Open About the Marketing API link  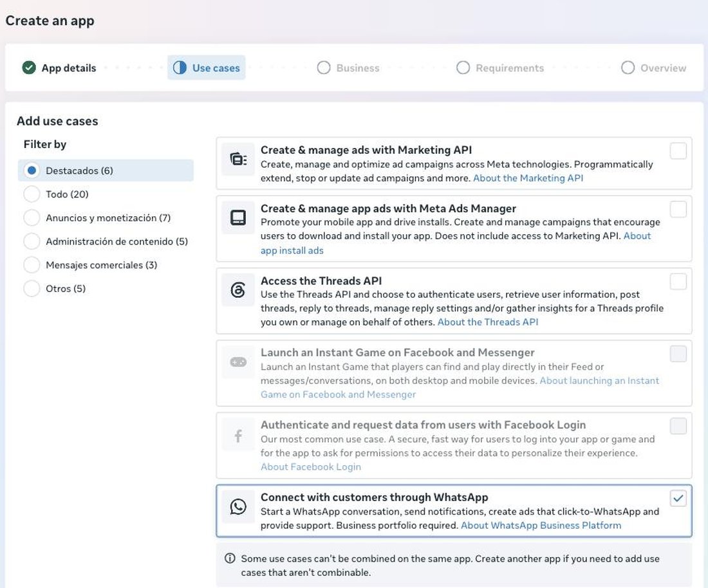528,178
